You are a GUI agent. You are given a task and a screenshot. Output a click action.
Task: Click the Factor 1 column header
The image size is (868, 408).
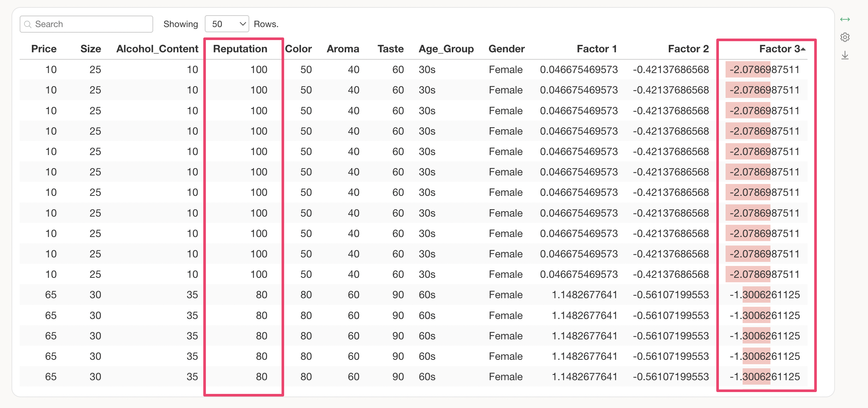pos(596,49)
